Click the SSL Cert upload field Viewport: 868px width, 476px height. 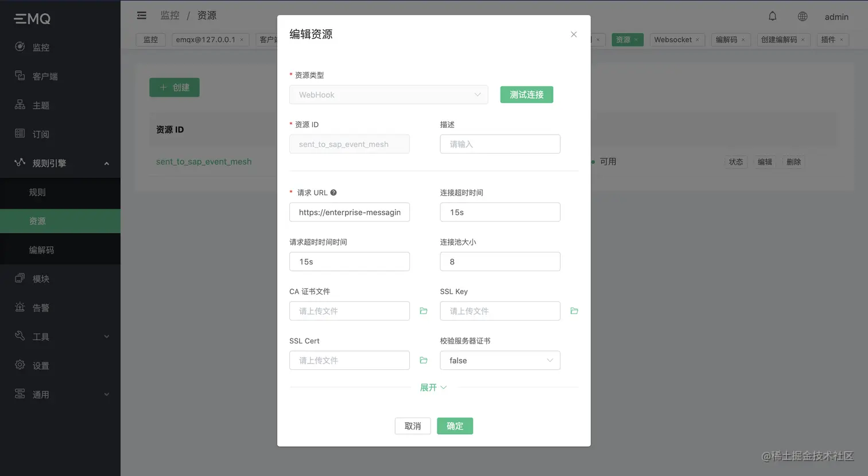(350, 360)
